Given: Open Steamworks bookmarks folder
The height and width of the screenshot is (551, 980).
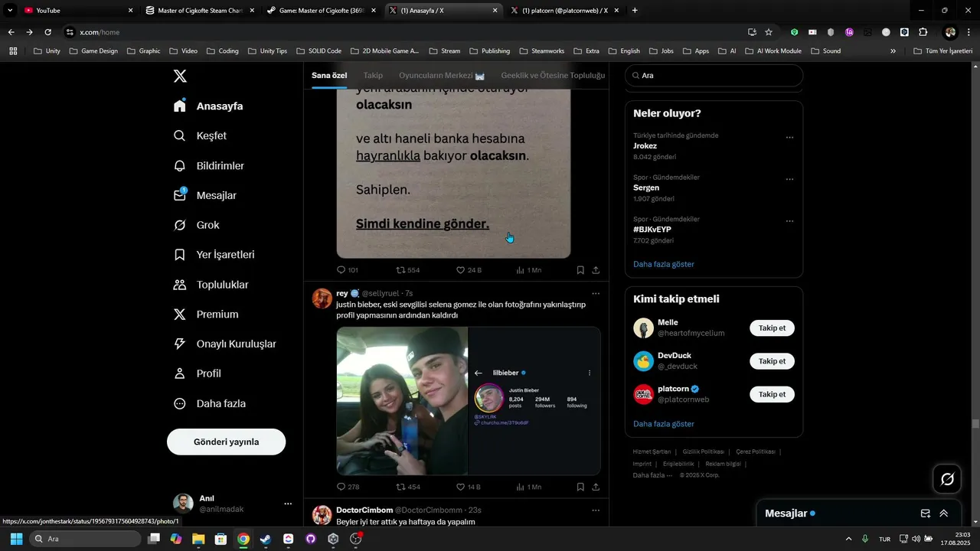Looking at the screenshot, I should click(541, 51).
